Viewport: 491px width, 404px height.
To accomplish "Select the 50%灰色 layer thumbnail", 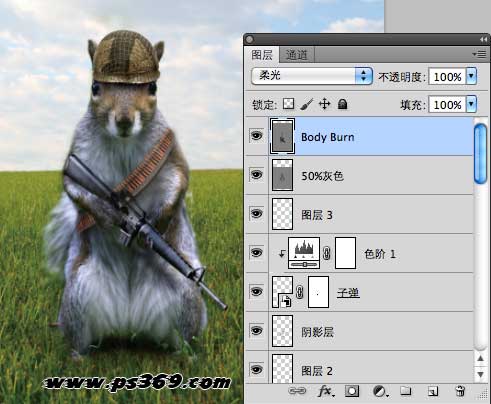I will tap(282, 175).
